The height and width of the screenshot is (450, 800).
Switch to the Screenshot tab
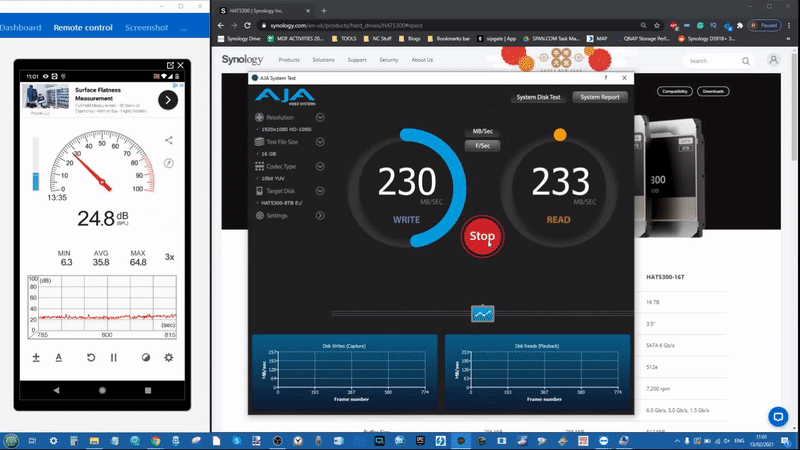tap(146, 28)
